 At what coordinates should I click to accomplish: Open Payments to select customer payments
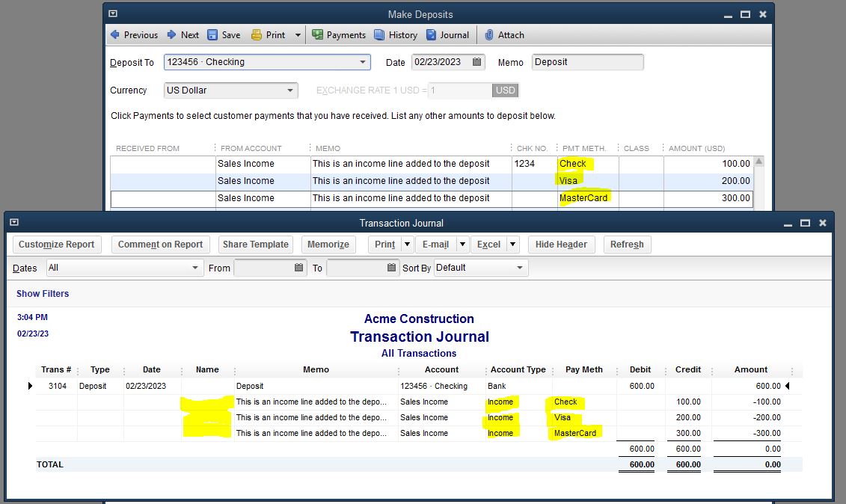[x=339, y=34]
